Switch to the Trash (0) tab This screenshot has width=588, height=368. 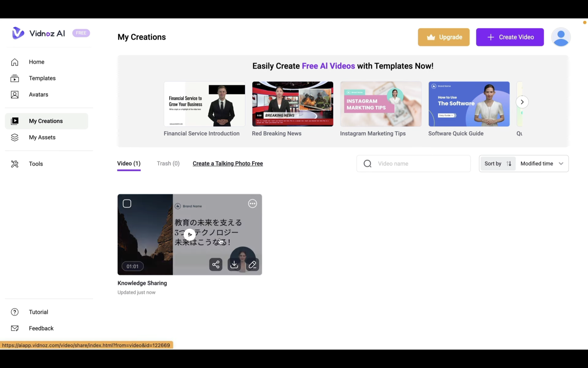tap(168, 164)
